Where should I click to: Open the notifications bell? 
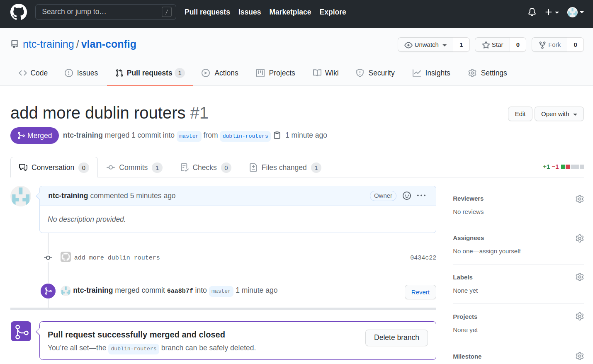tap(532, 12)
